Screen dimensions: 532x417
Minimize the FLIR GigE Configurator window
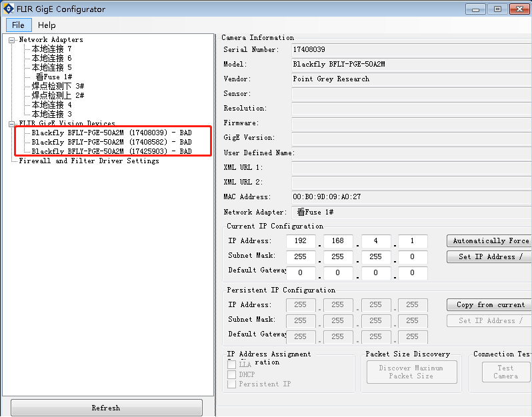[476, 9]
